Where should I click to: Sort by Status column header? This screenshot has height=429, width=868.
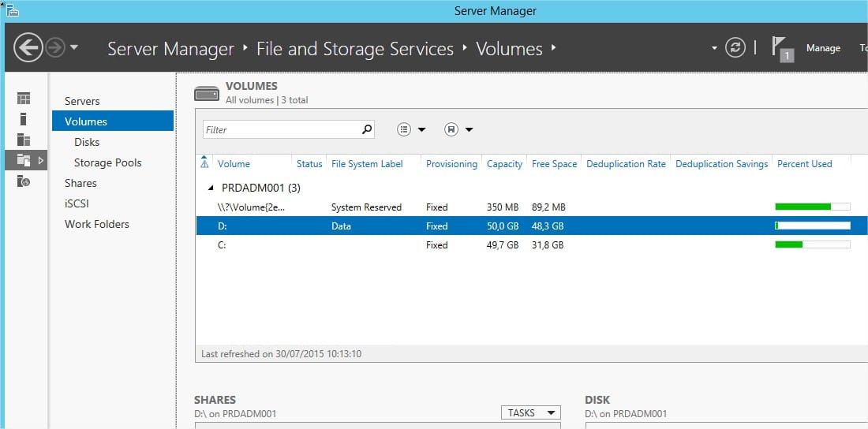309,164
